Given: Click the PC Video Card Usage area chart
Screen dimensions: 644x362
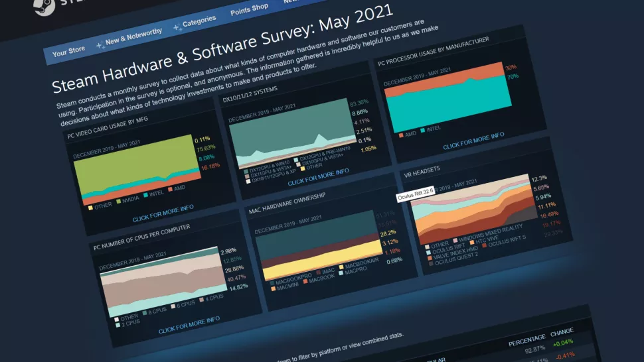Looking at the screenshot, I should click(137, 169).
